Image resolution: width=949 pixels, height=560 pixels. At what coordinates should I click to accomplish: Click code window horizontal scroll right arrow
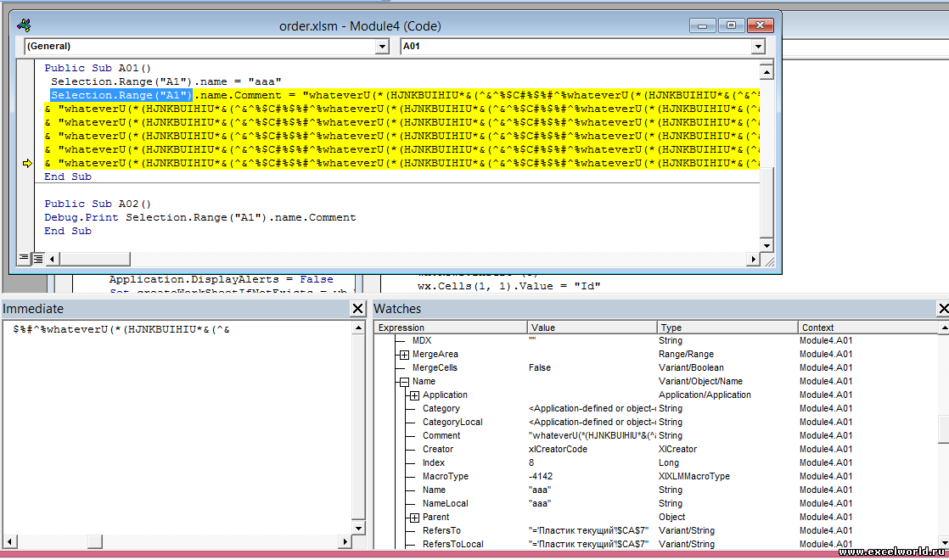(753, 259)
